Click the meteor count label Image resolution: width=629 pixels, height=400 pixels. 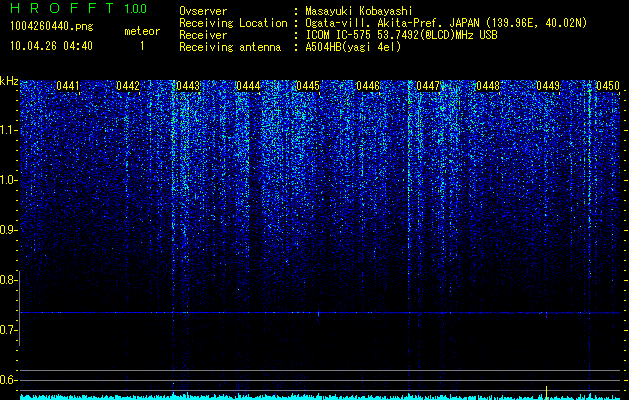[x=142, y=31]
